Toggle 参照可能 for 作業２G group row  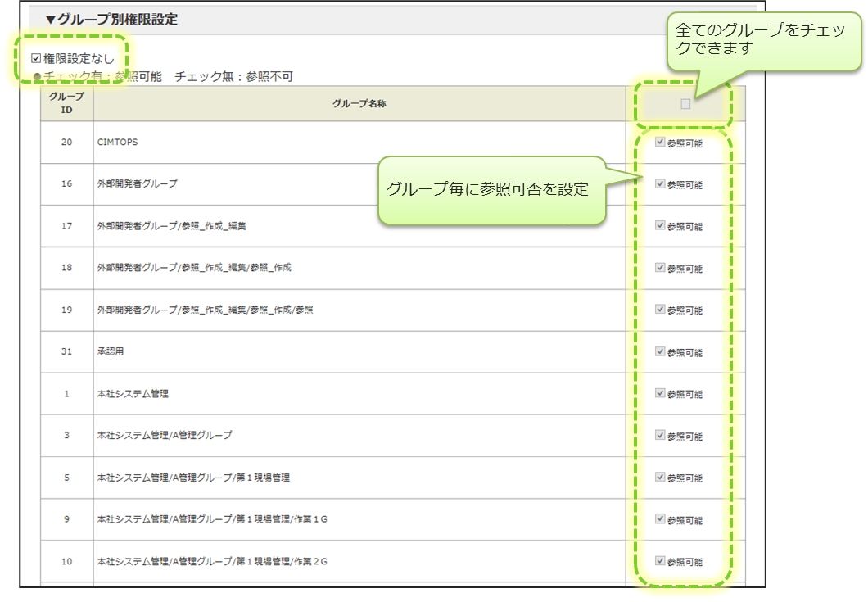[x=661, y=561]
